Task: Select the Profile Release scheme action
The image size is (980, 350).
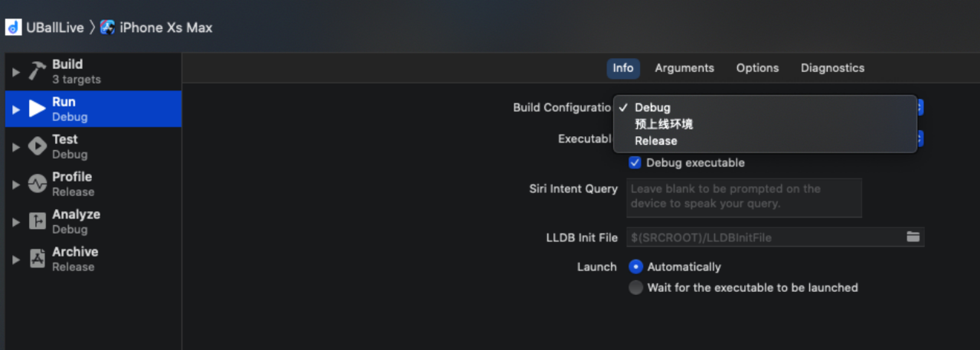Action: point(93,184)
